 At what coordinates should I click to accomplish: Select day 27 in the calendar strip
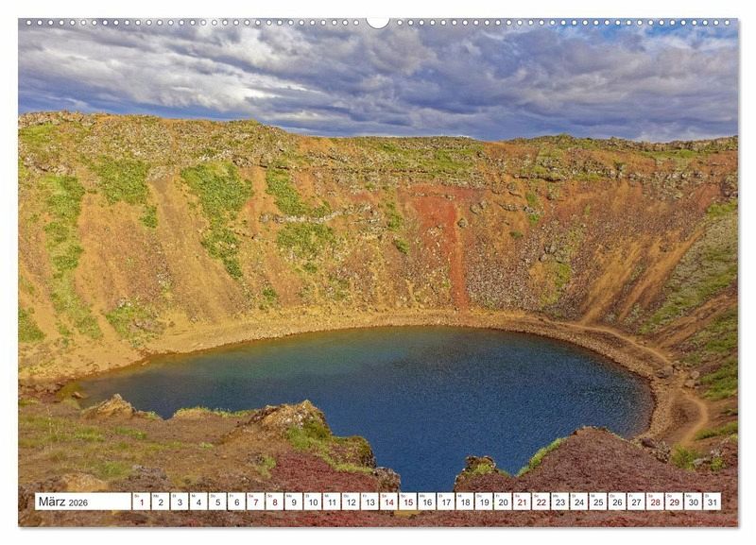(x=636, y=502)
